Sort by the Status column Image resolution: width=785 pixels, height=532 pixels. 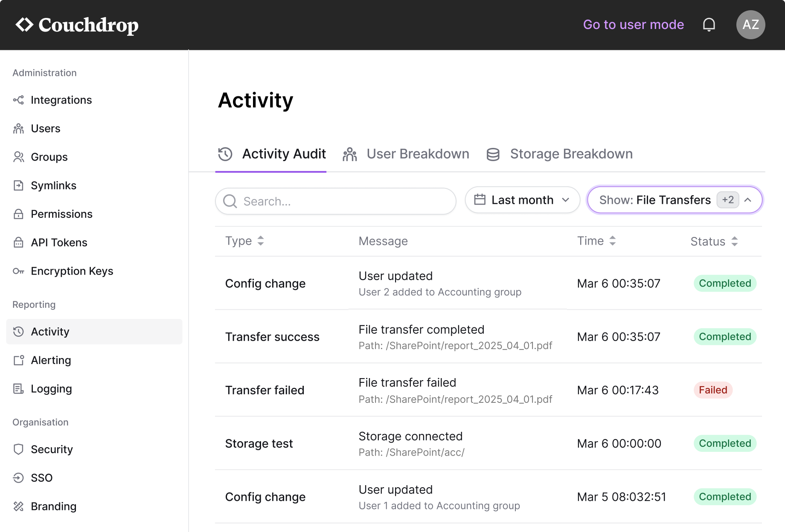[734, 241]
